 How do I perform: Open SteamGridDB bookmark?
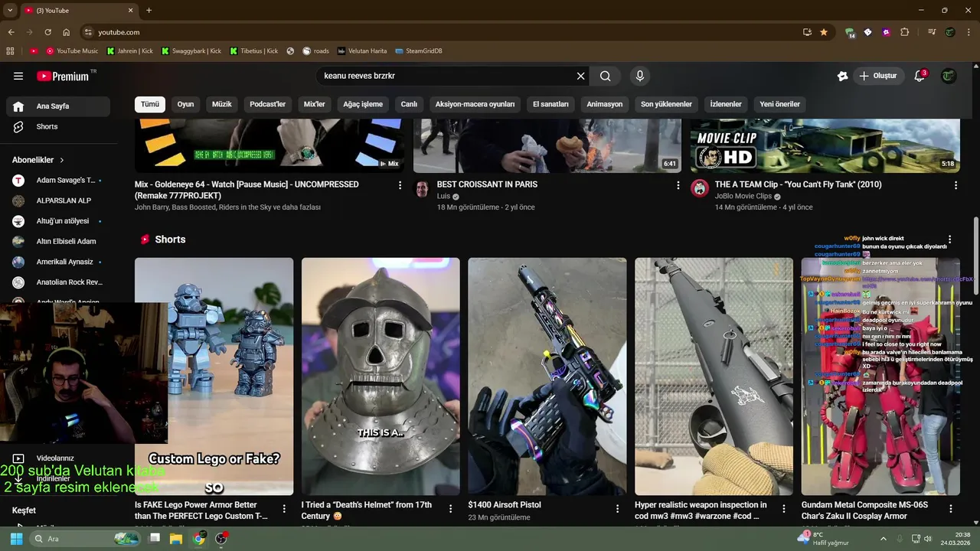click(419, 51)
